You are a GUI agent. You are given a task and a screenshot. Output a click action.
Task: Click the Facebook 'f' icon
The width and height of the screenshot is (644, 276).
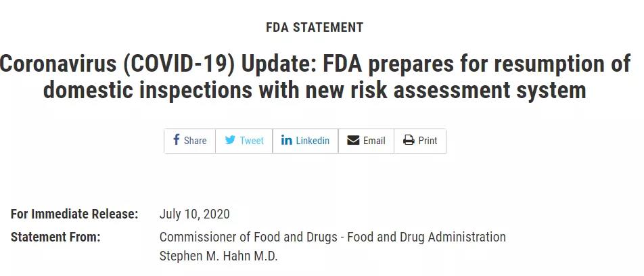click(x=176, y=139)
